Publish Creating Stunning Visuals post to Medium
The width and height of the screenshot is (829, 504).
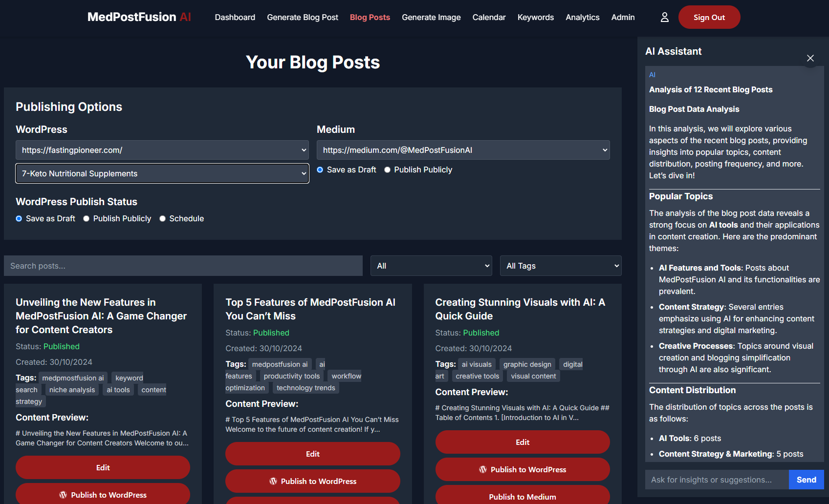pos(523,495)
